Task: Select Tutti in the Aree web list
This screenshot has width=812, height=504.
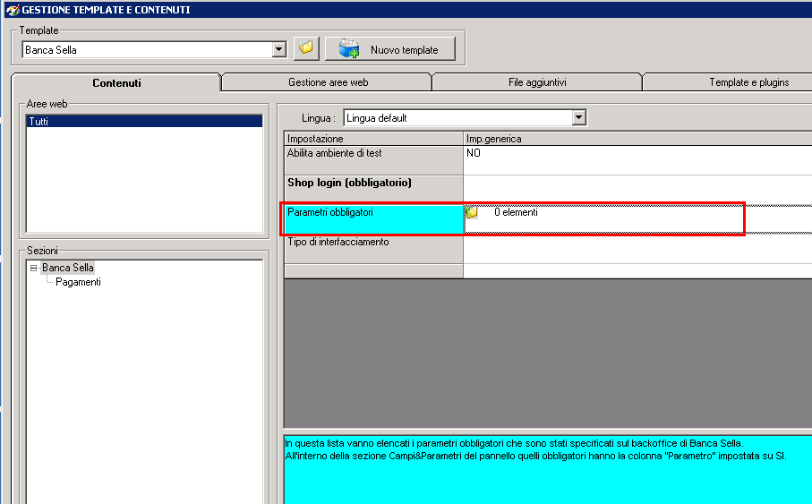Action: 144,121
